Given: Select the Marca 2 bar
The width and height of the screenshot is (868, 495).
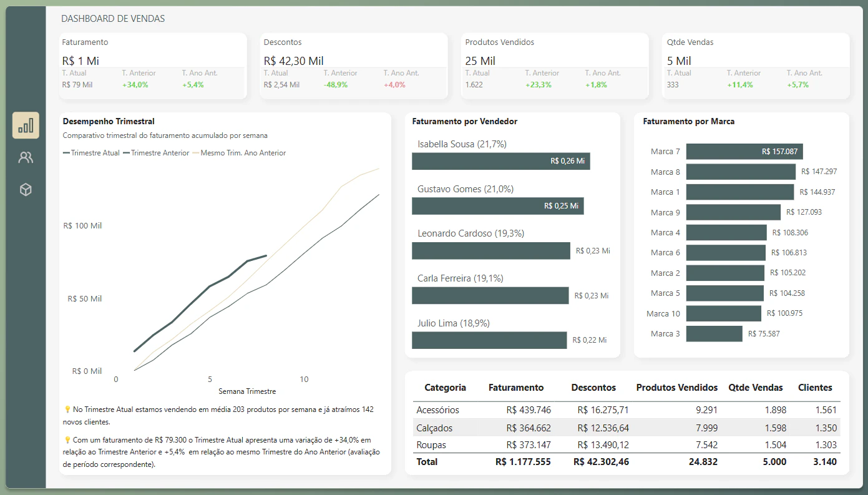Looking at the screenshot, I should pos(725,273).
